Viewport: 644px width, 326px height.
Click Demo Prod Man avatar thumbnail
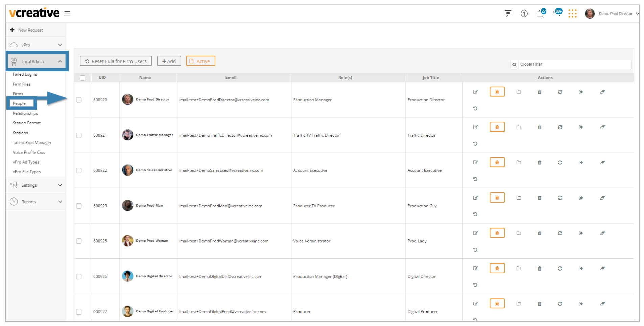point(127,205)
